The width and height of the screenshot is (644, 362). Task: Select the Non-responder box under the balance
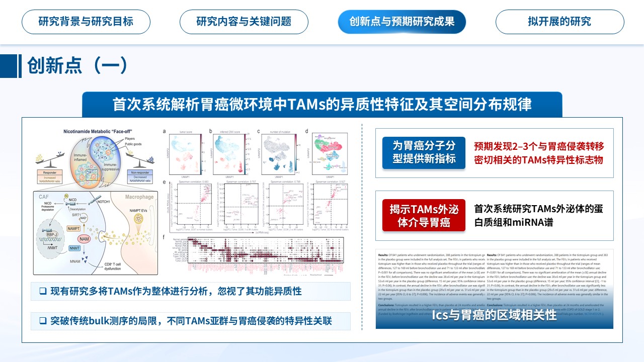[x=141, y=175]
